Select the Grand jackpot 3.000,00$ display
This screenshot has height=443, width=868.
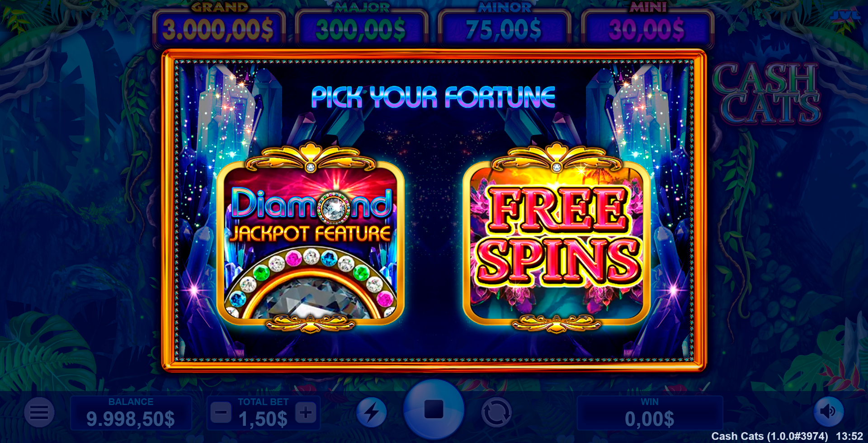(x=219, y=28)
